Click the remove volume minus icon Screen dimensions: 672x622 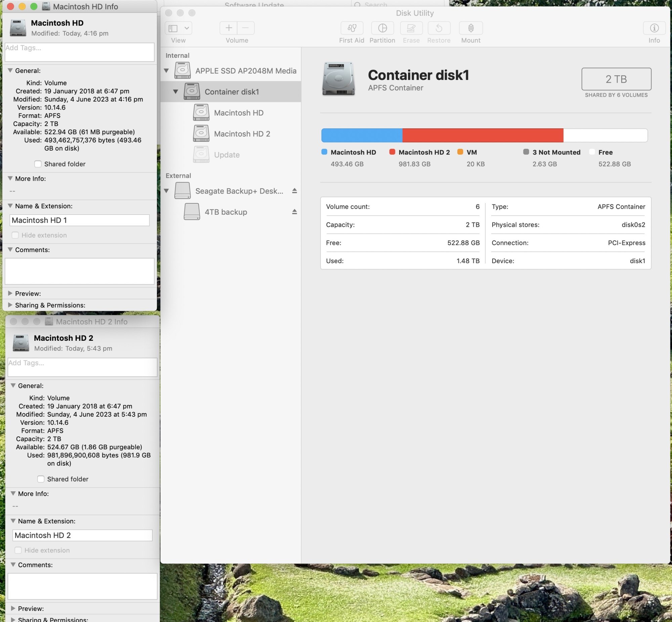[x=246, y=28]
